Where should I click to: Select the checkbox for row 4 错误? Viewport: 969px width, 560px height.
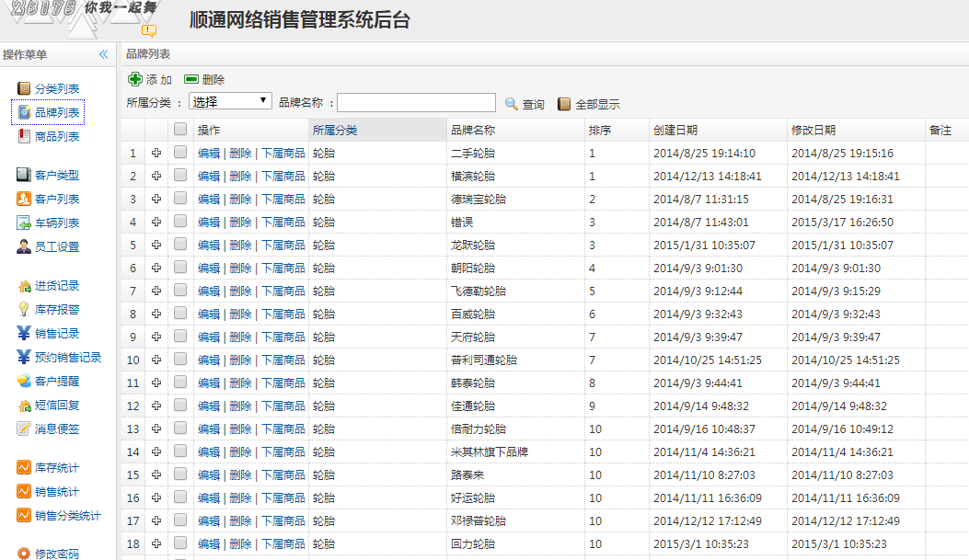[x=180, y=222]
